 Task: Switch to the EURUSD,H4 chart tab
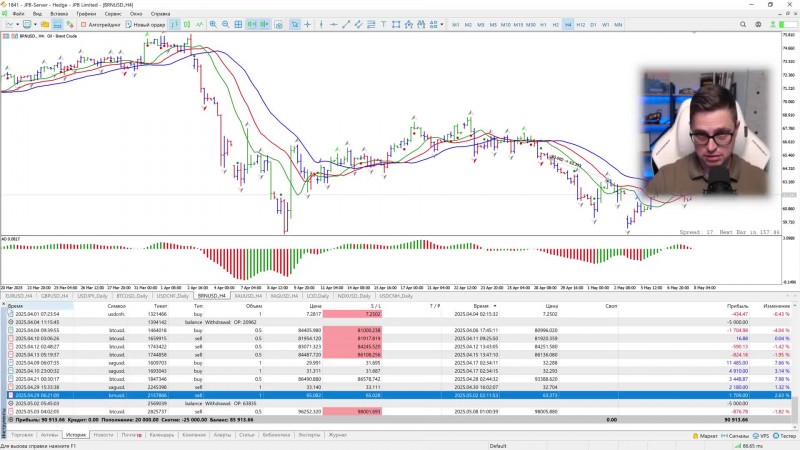pyautogui.click(x=19, y=296)
